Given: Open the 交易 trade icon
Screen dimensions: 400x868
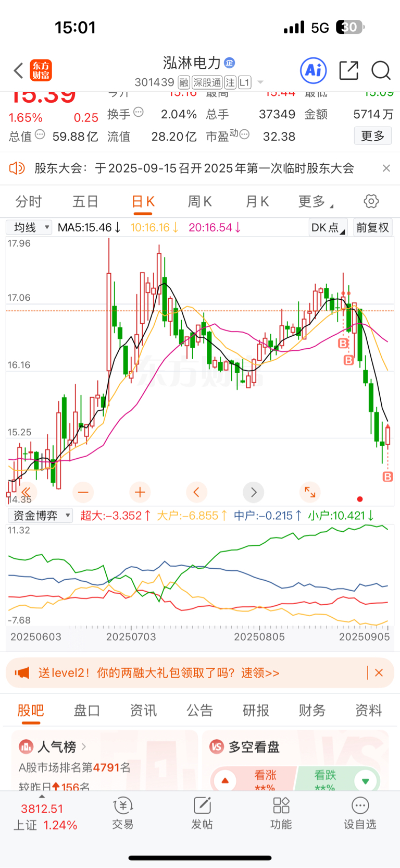Looking at the screenshot, I should pos(123,813).
